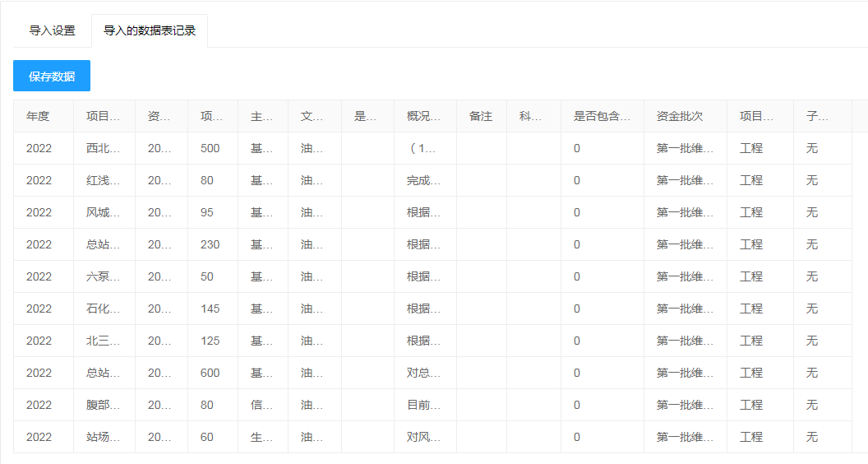Click the （1… summary cell
This screenshot has height=464, width=868.
pyautogui.click(x=425, y=149)
